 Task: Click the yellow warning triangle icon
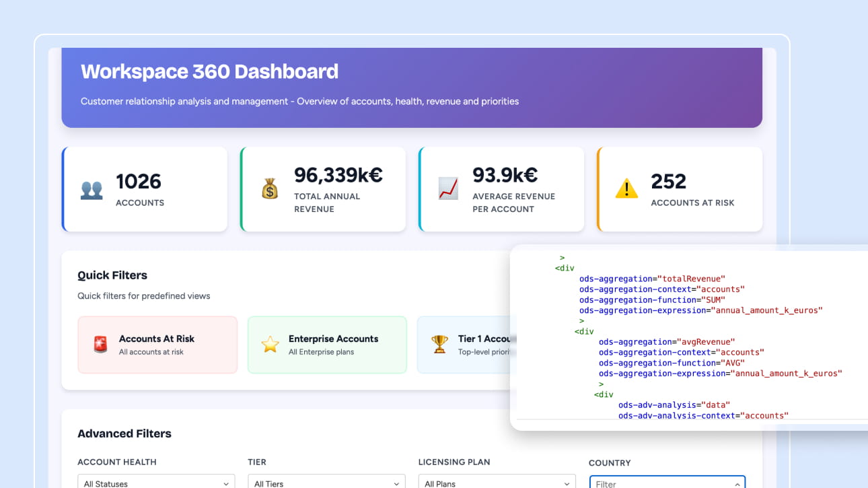[626, 189]
